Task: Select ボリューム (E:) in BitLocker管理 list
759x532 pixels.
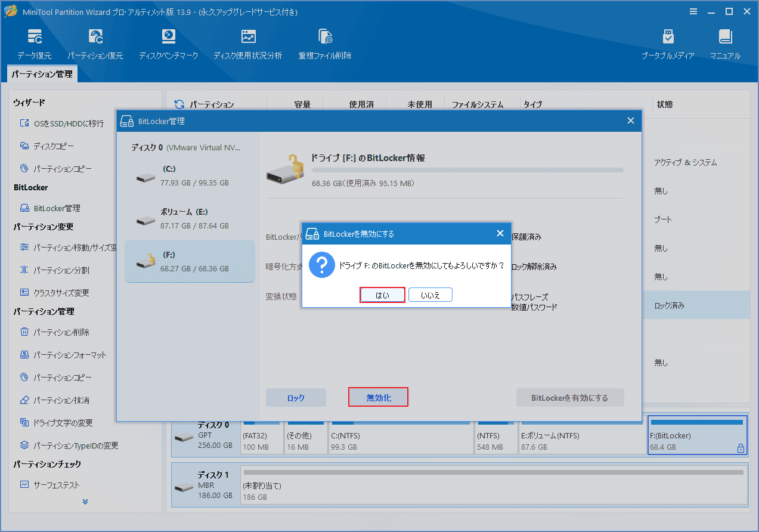Action: click(x=190, y=219)
